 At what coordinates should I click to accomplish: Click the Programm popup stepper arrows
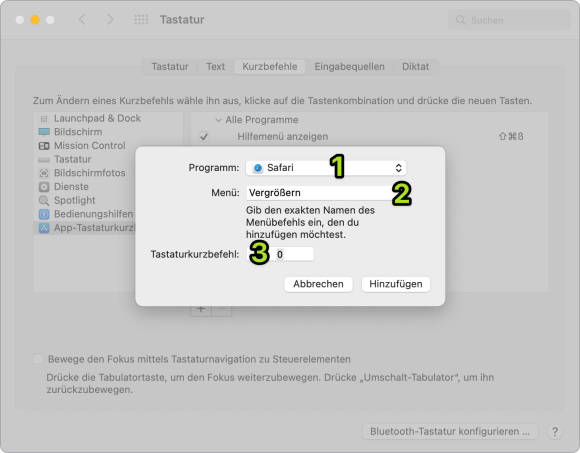coord(398,168)
